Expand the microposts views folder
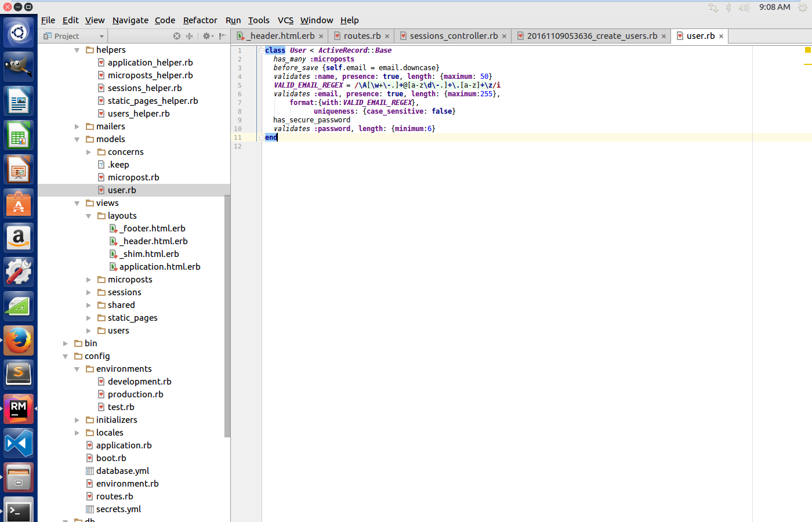Screen dimensions: 812x522 point(88,280)
